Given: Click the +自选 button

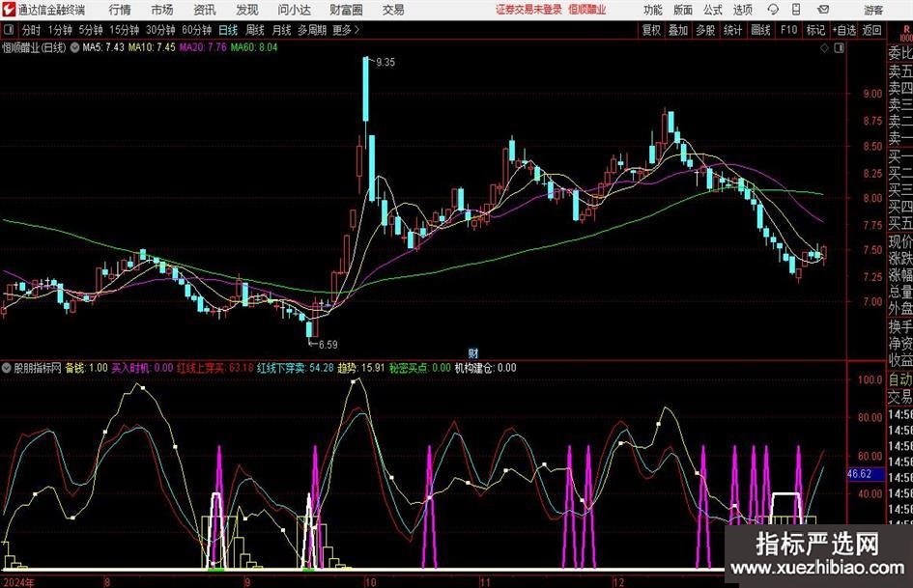Looking at the screenshot, I should [844, 30].
